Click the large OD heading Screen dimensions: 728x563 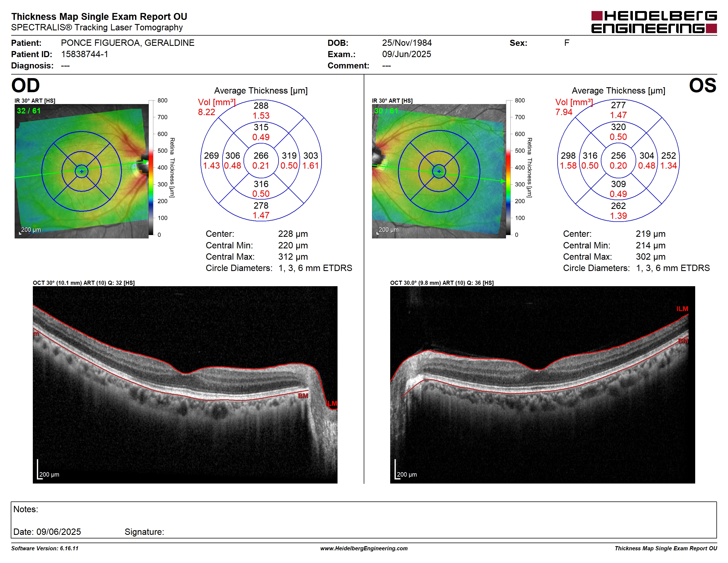point(26,85)
